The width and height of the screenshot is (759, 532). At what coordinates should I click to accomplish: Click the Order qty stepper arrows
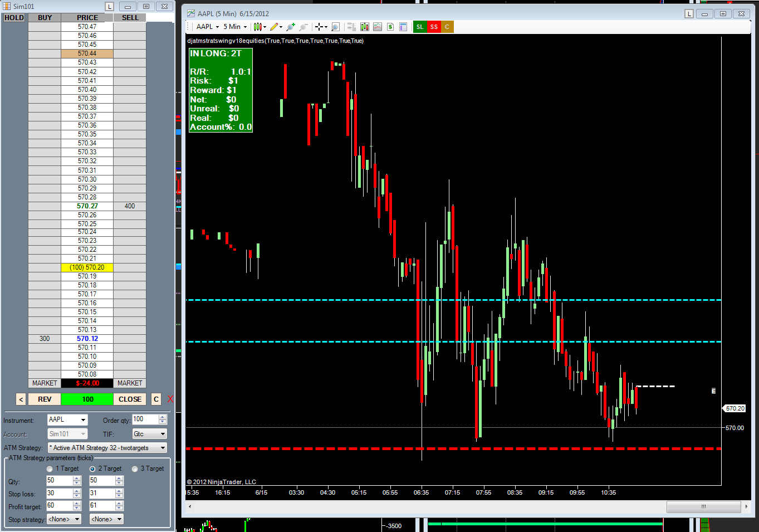pos(163,419)
